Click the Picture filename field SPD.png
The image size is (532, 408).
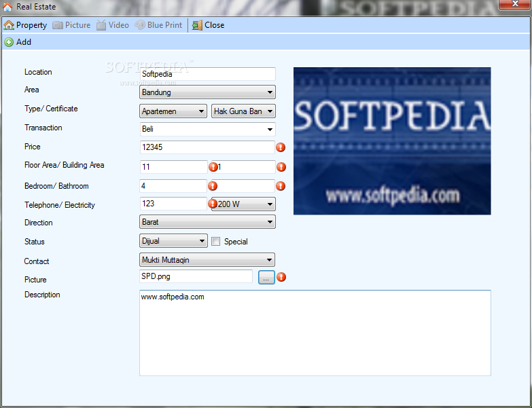pyautogui.click(x=196, y=276)
